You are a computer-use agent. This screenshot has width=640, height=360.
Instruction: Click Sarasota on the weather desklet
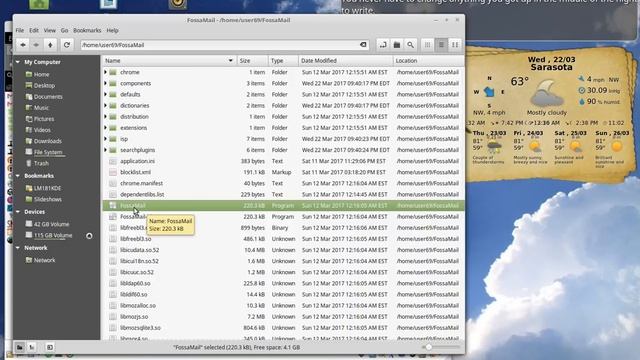551,67
